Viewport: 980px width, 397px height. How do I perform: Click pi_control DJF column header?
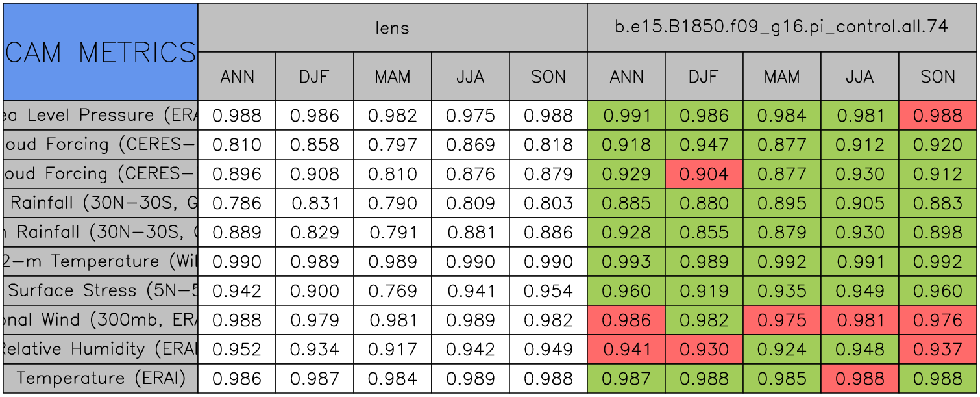point(704,77)
